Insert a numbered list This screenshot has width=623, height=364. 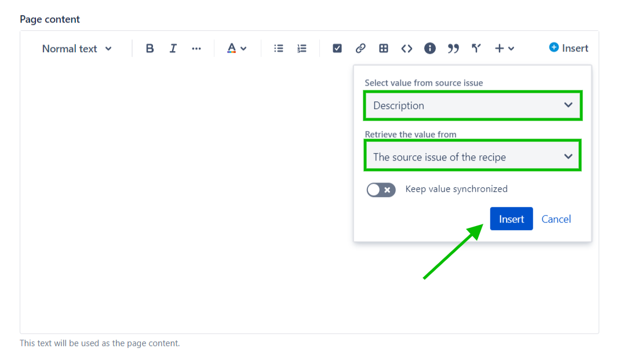pos(302,49)
